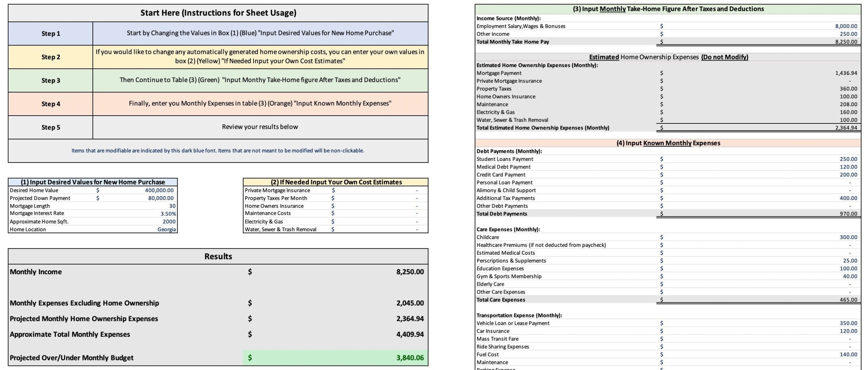Select the Student Loans Payment amount
The image size is (868, 370).
pos(848,159)
